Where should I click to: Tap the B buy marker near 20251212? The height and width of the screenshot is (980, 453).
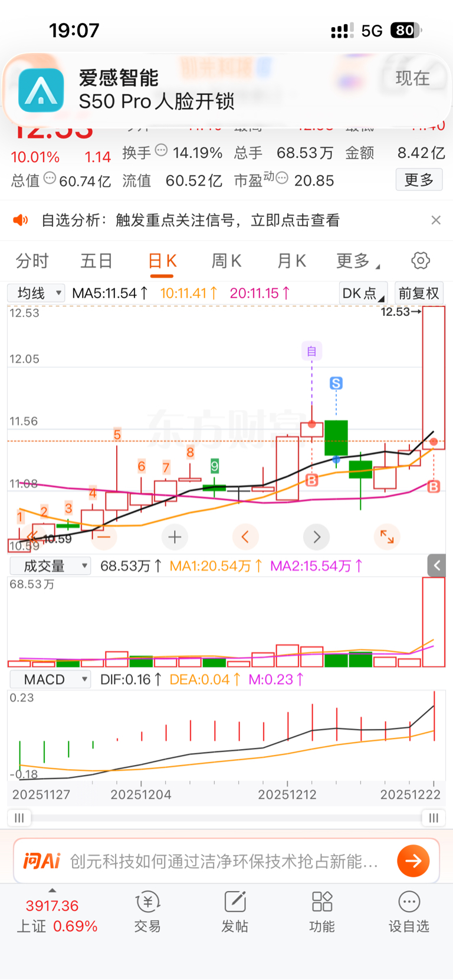[x=312, y=480]
